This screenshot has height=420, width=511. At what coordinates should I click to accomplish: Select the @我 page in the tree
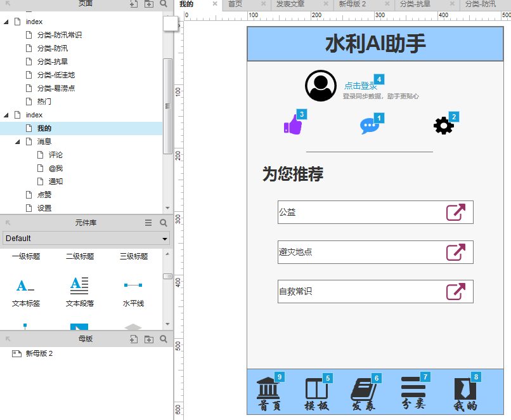click(56, 168)
